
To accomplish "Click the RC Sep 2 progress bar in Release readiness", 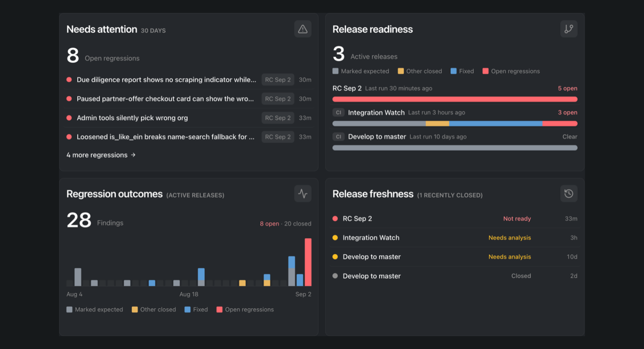I will coord(455,99).
